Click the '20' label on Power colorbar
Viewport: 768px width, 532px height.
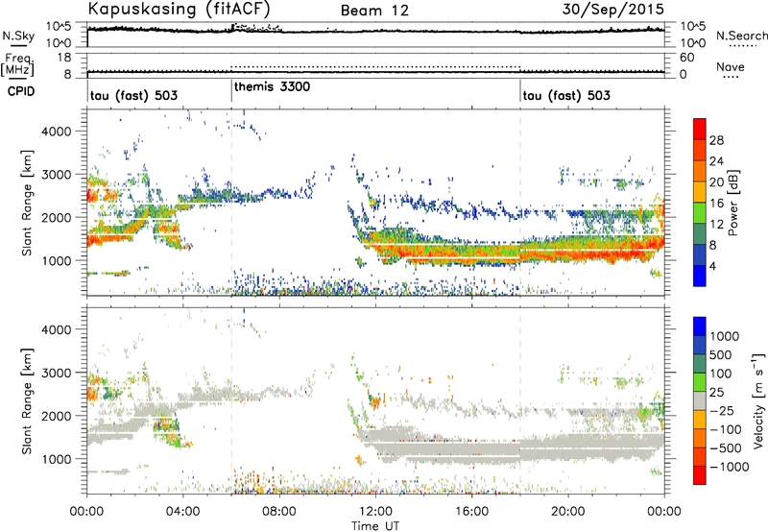tap(716, 182)
